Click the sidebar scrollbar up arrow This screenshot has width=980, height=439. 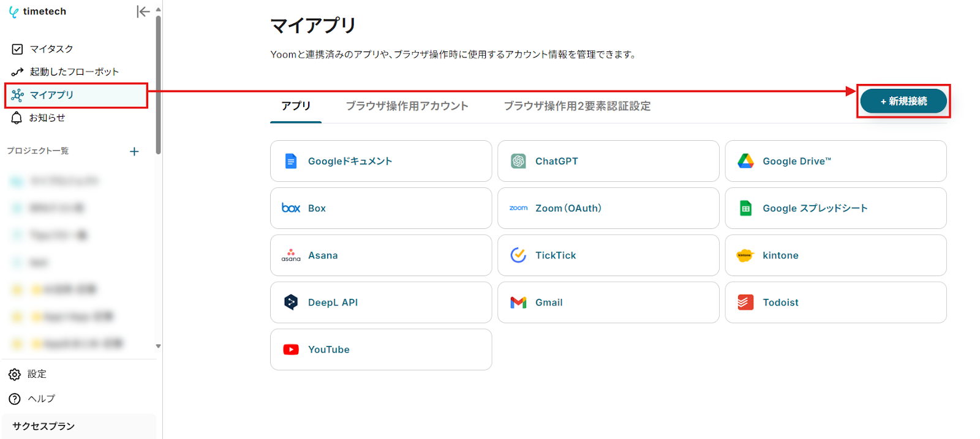pos(158,9)
